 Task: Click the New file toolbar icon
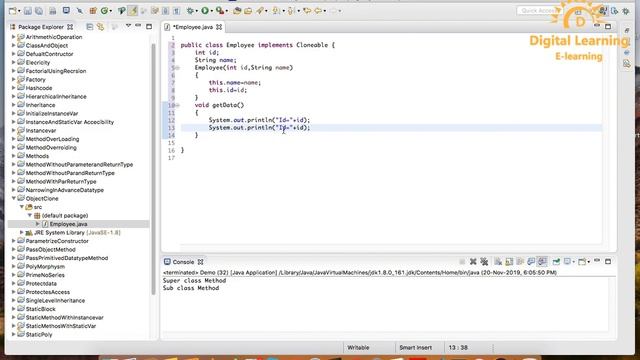[13, 11]
